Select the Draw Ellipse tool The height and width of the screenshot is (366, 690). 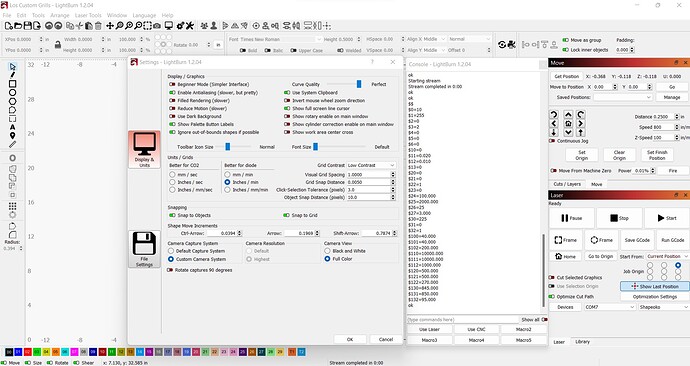[x=12, y=92]
